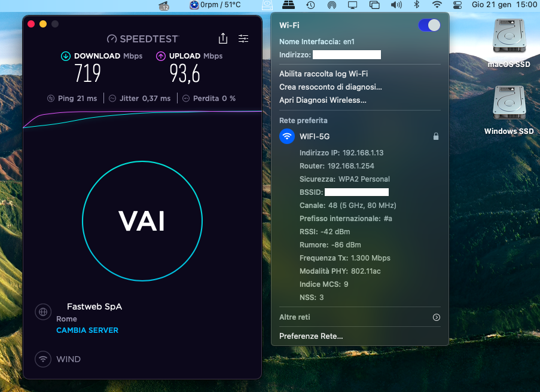Click the 93,6 upload speed value
Viewport: 540px width, 392px height.
185,73
